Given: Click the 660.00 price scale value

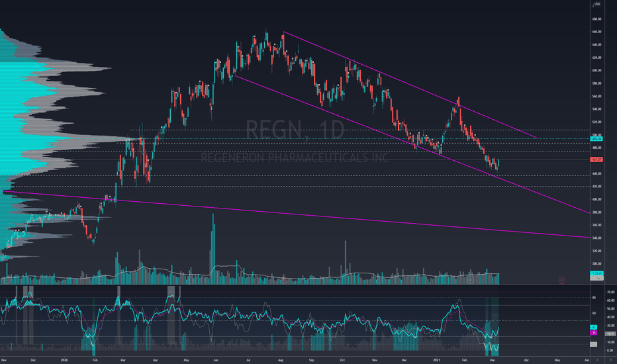Looking at the screenshot, I should click(597, 32).
